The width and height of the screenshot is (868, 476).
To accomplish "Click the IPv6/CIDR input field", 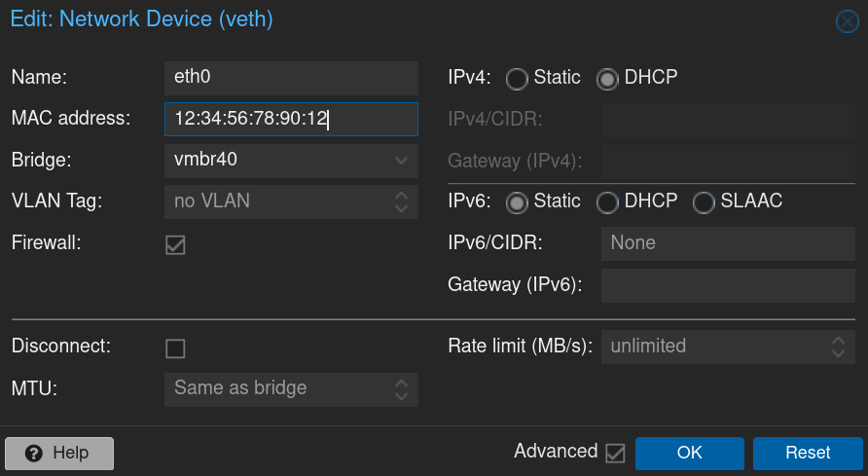I will tap(727, 243).
